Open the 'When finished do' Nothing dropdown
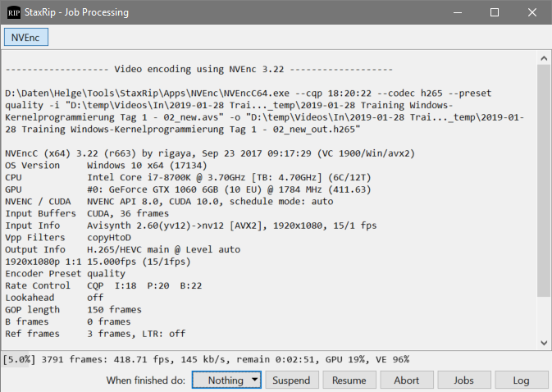 click(x=226, y=380)
